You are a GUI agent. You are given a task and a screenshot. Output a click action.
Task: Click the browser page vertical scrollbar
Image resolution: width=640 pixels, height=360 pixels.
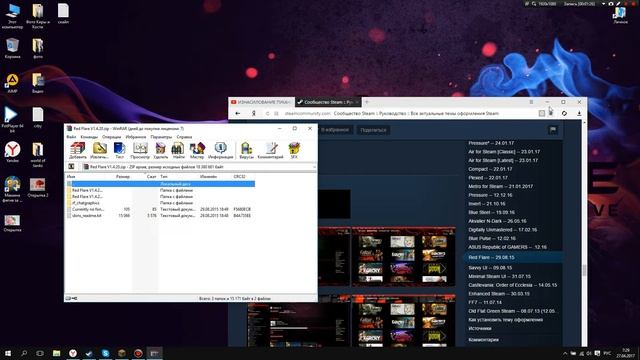[x=584, y=270]
